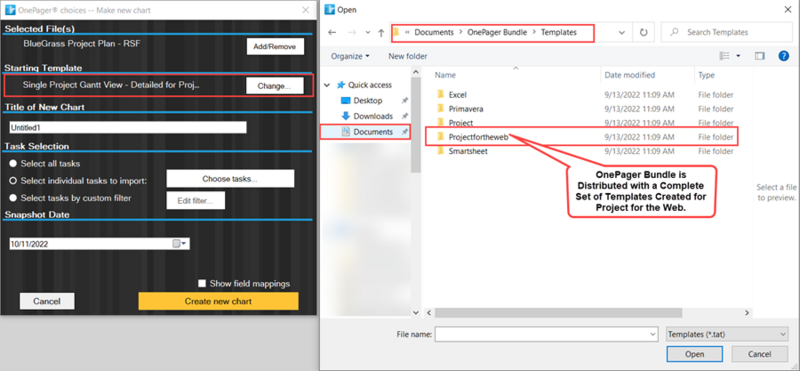Expand the address bar history dropdown
This screenshot has height=371, width=800.
point(621,32)
